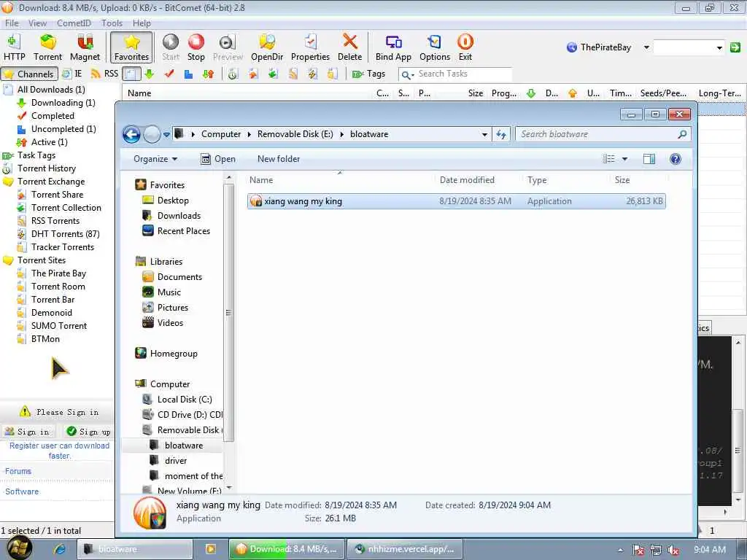Select Local Disk (C:) in tree
Viewport: 747px width, 560px height.
point(178,400)
